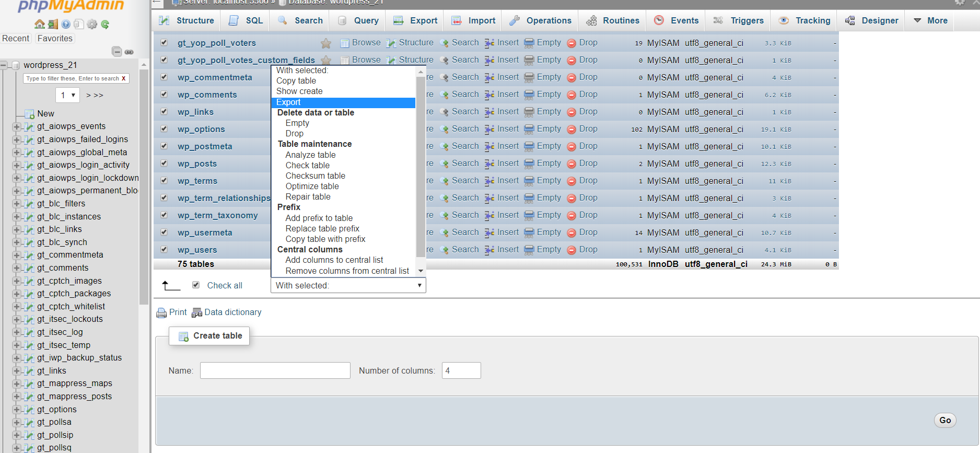Click the dropdown list scrollbar thumb
Viewport: 980px width, 453px height.
point(421,167)
